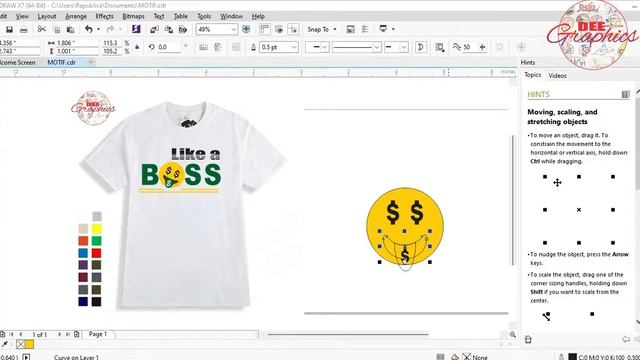The image size is (640, 360).
Task: Open the start arrowhead dropdown
Action: pyautogui.click(x=325, y=47)
